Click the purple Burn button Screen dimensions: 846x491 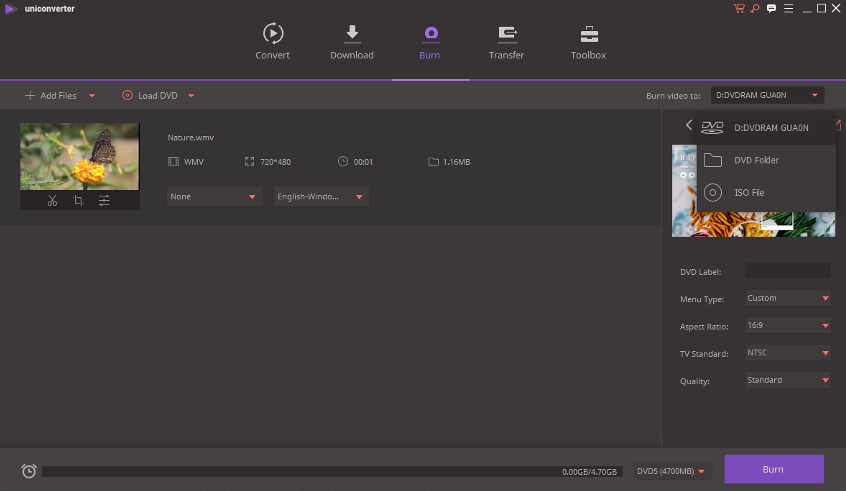[x=774, y=469]
